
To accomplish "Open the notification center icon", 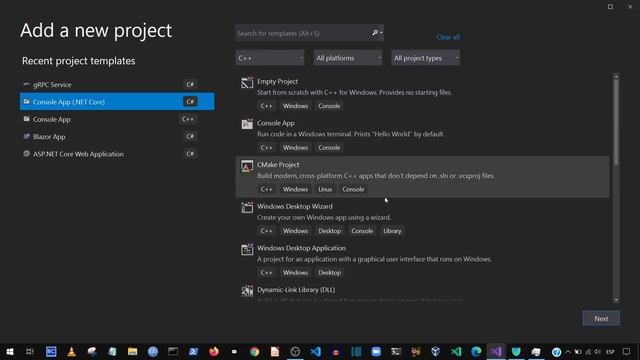I will 626,351.
